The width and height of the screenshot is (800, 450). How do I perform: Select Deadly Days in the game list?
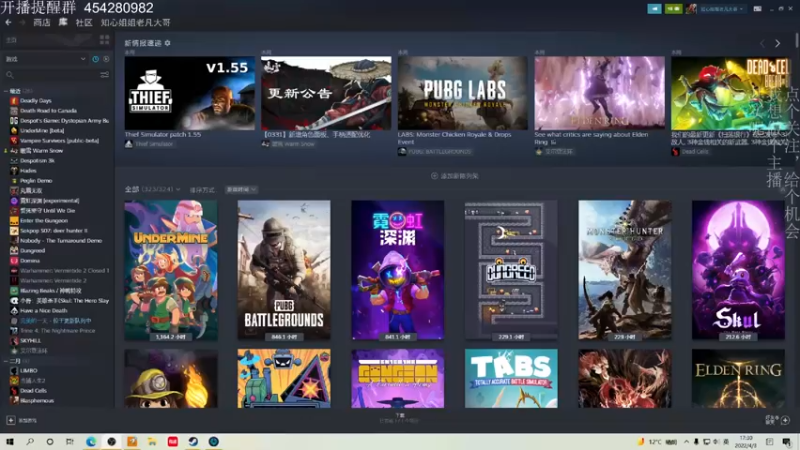pos(36,101)
